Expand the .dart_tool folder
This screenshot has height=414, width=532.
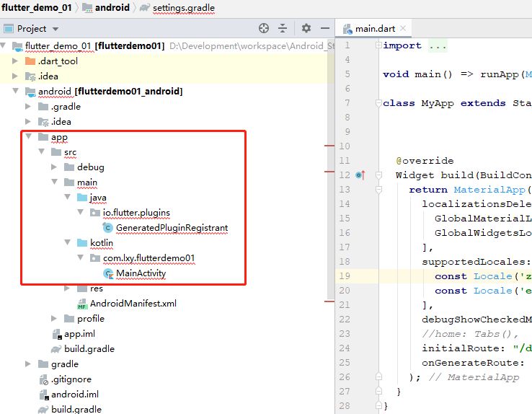(15, 61)
